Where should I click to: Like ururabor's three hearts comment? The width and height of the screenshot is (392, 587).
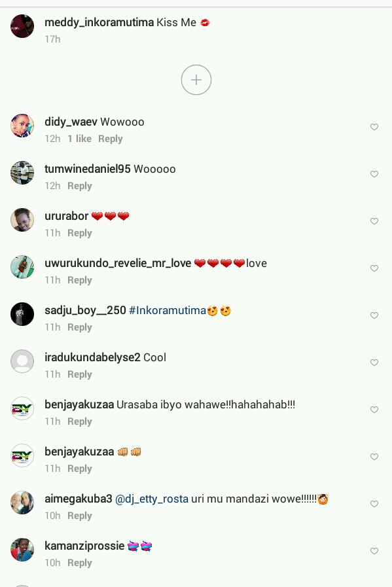[x=374, y=221]
